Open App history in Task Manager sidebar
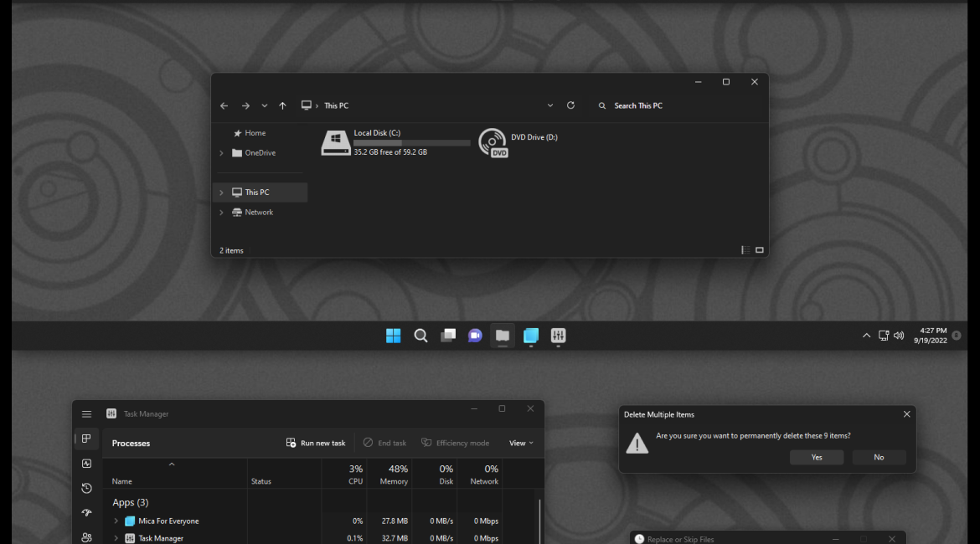Viewport: 980px width, 544px height. pyautogui.click(x=86, y=488)
